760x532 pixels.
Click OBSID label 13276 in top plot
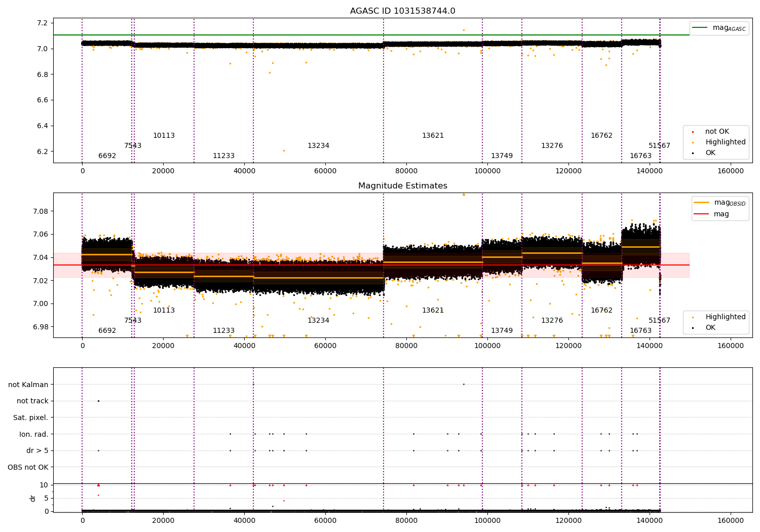coord(552,146)
